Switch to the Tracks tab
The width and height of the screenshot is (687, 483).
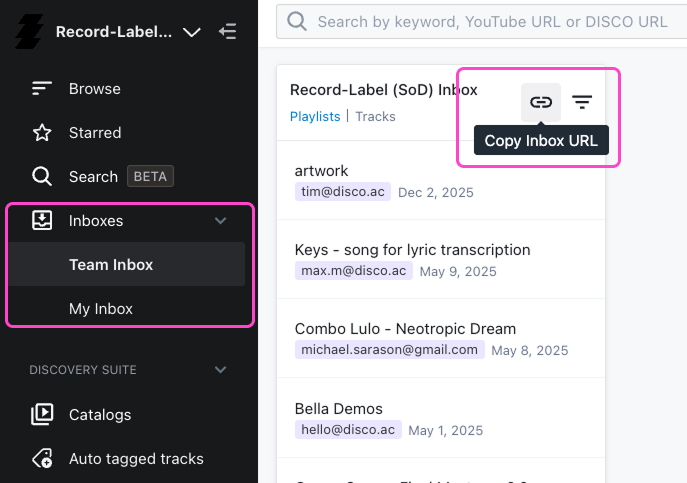point(375,116)
